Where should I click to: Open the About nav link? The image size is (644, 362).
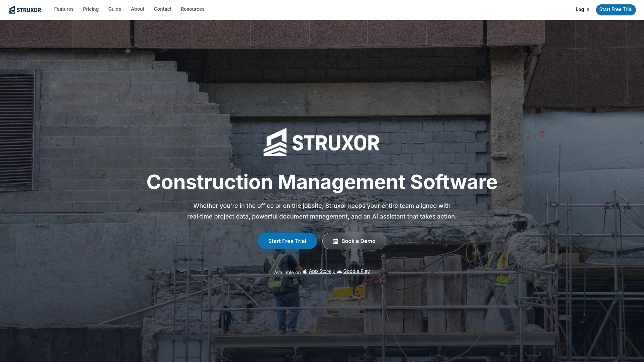pyautogui.click(x=138, y=9)
